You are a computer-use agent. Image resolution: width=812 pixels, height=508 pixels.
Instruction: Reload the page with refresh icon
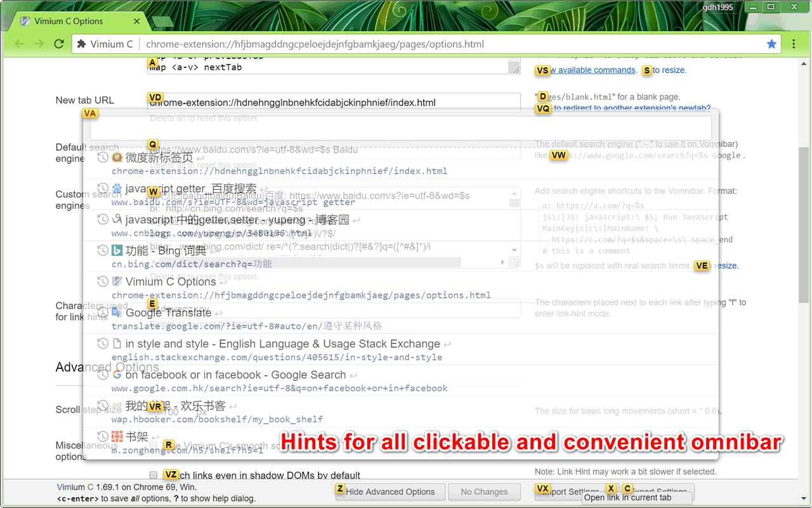59,44
